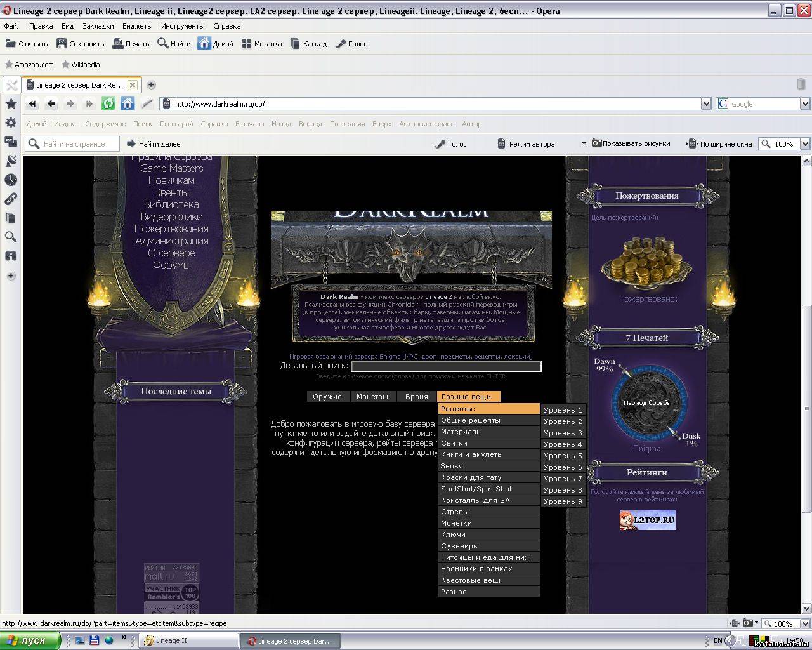
Task: Click the Windows пуск Start button
Action: 30,640
